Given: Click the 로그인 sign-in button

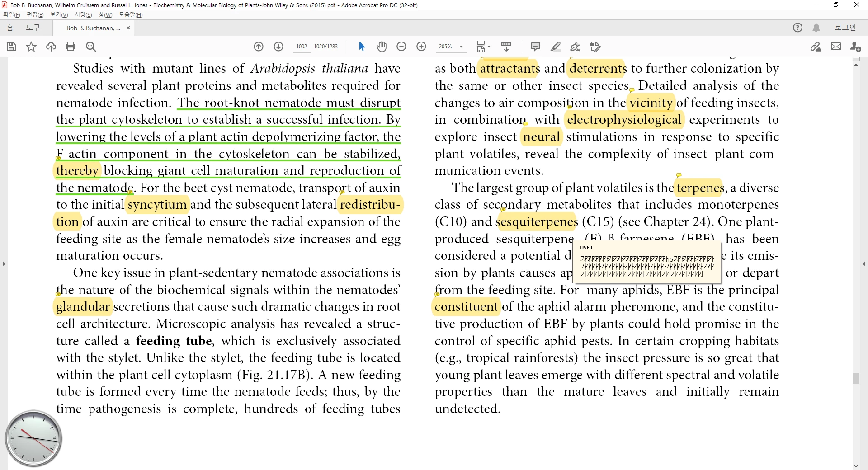Looking at the screenshot, I should 845,28.
